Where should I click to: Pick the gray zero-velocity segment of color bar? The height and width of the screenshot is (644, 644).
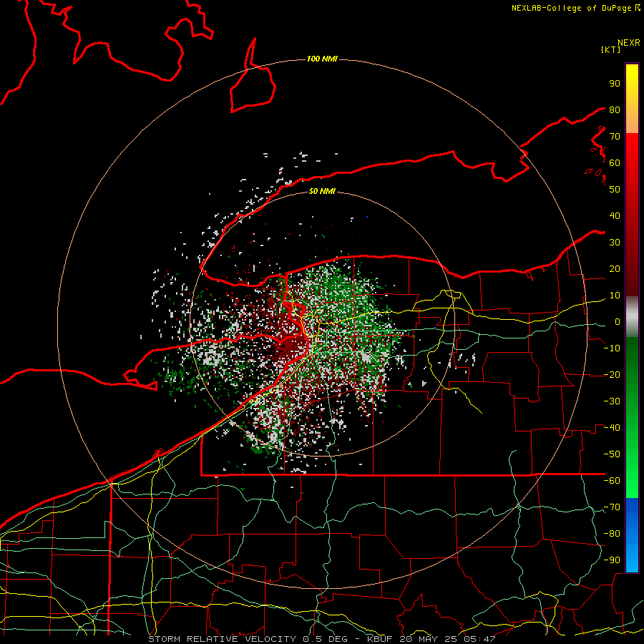632,317
